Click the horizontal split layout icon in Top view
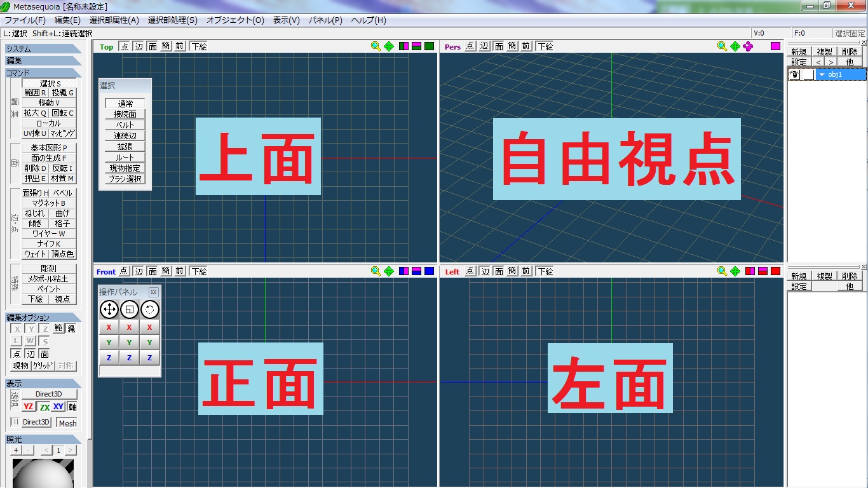Viewport: 868px width, 488px height. pyautogui.click(x=416, y=46)
